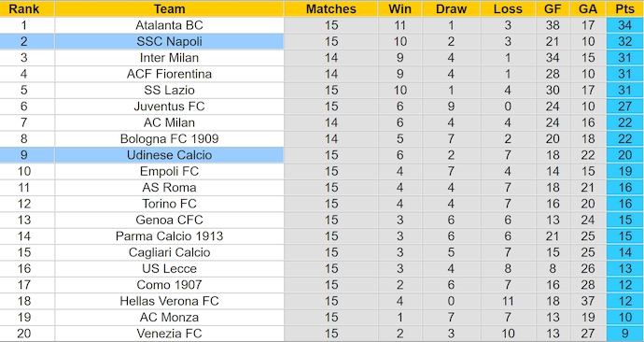644x342 pixels.
Task: Click Atalanta's 34 points cell
Action: pos(625,25)
